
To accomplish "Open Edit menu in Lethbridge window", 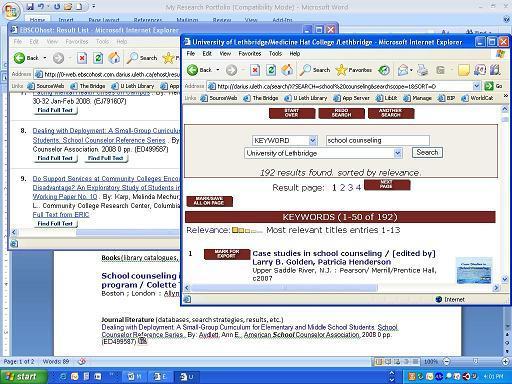I will tap(207, 53).
